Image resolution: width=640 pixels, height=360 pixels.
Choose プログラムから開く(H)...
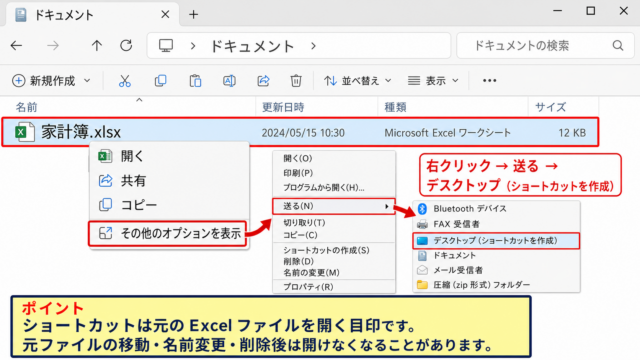click(334, 188)
